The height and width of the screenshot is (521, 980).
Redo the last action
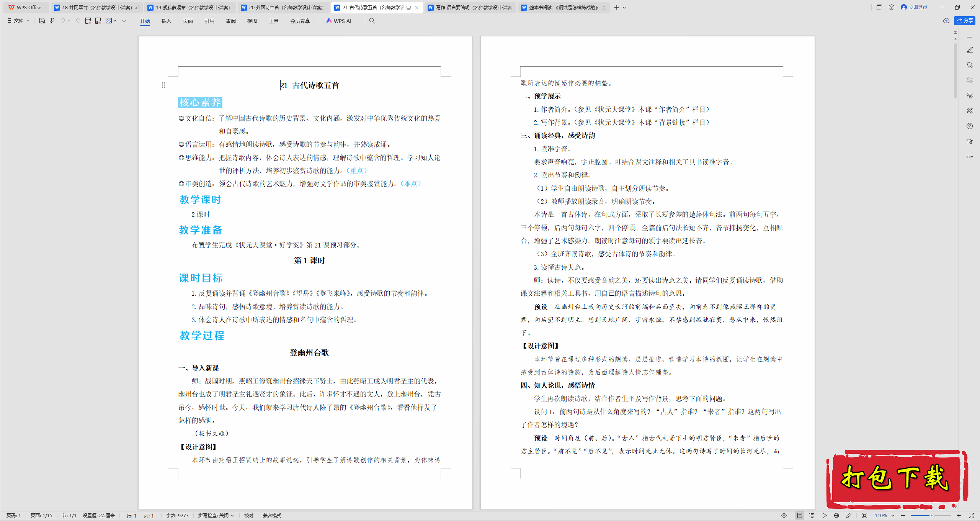78,21
